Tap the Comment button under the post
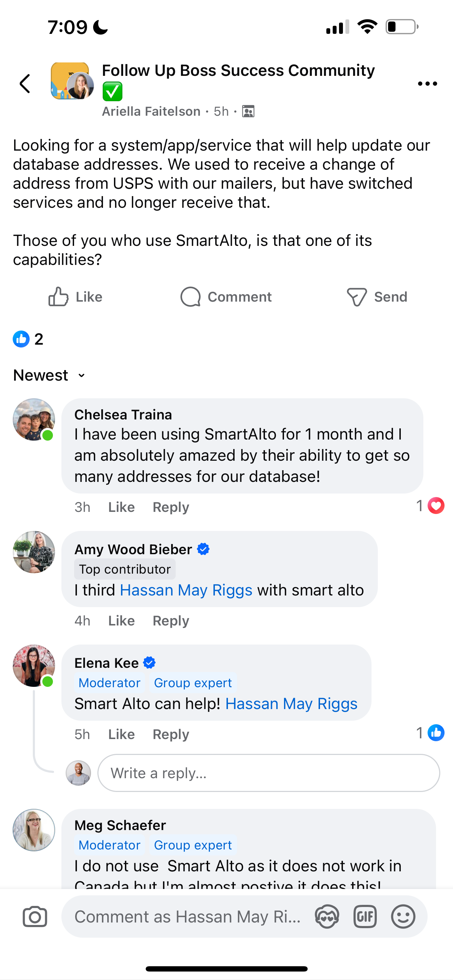The width and height of the screenshot is (453, 980). [226, 297]
